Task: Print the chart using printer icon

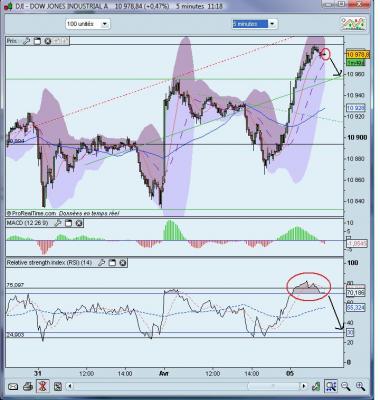Action: [x=28, y=387]
